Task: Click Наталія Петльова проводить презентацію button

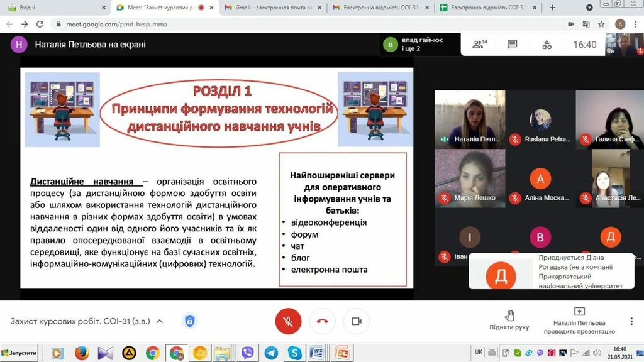Action: point(579,321)
